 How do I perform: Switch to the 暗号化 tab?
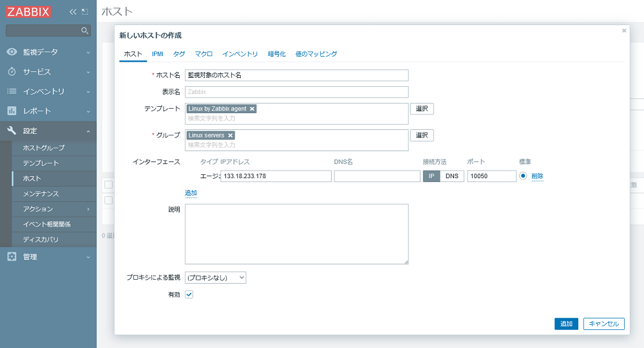tap(276, 54)
